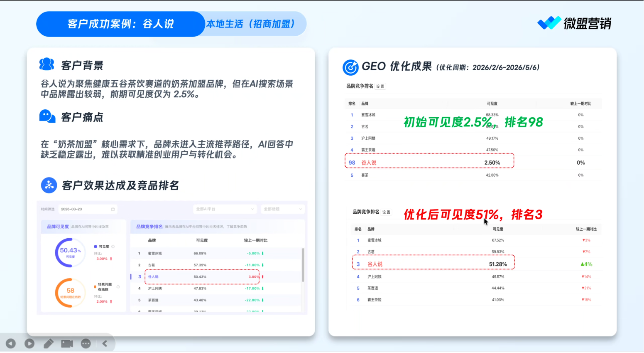Viewport: 644px width, 353px height.
Task: Select the pen annotation tool
Action: tap(49, 343)
